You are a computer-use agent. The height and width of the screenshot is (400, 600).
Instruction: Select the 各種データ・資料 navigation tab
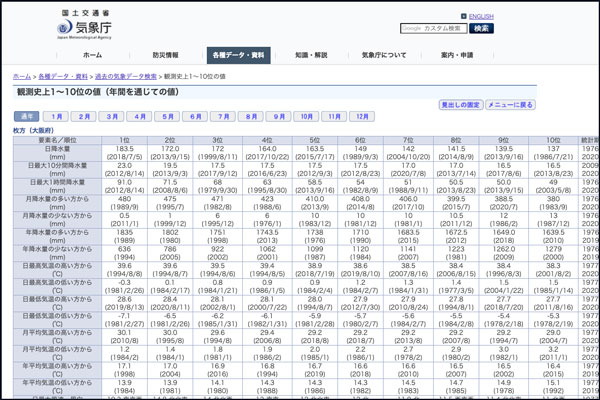click(237, 55)
